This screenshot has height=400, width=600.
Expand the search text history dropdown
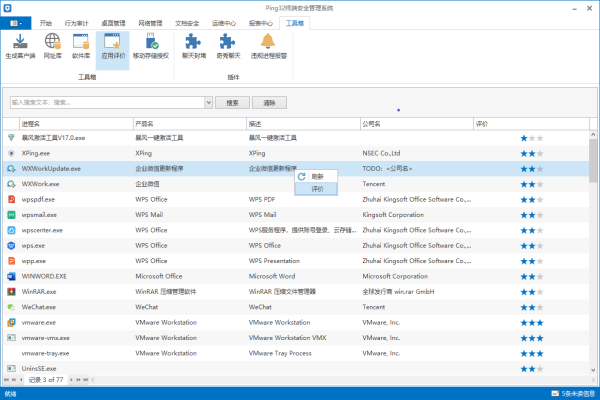pyautogui.click(x=209, y=102)
